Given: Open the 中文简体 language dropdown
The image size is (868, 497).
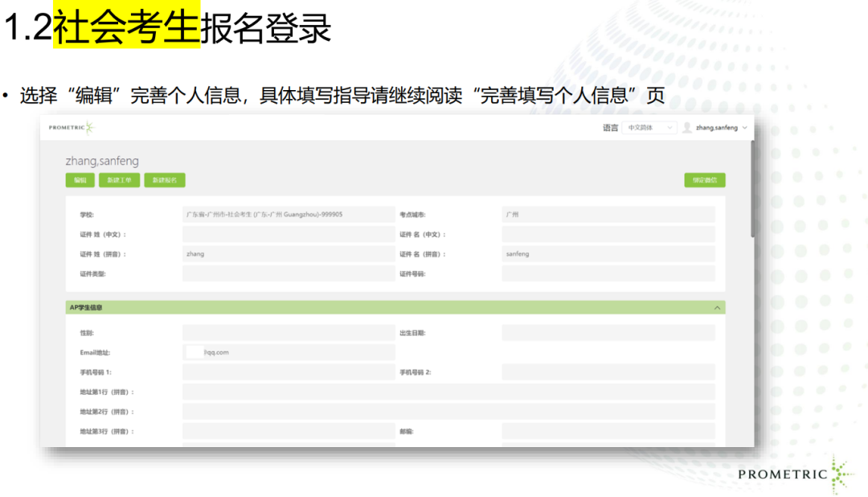Looking at the screenshot, I should [x=649, y=127].
